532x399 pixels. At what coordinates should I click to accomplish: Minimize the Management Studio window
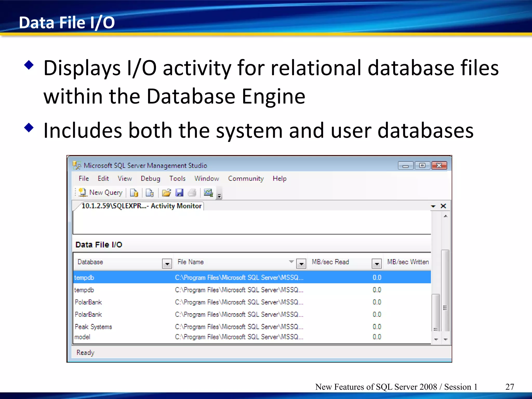pyautogui.click(x=405, y=165)
